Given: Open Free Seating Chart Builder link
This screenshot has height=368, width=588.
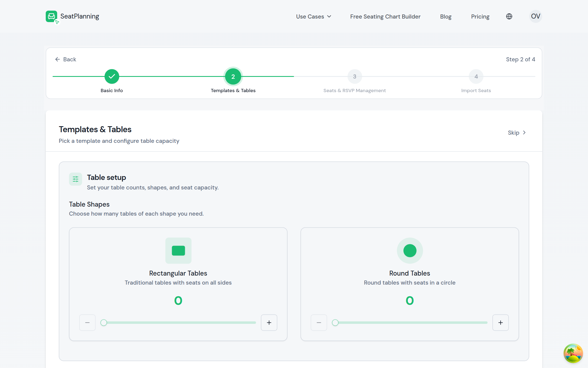Looking at the screenshot, I should 385,17.
